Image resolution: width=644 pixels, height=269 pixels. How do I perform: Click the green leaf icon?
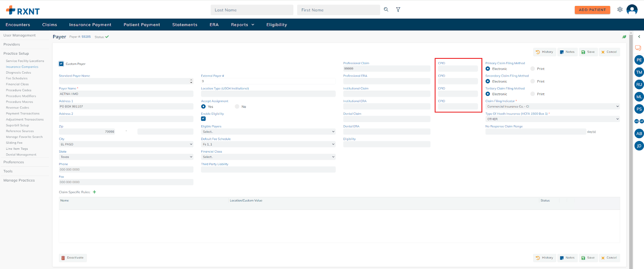coord(624,37)
